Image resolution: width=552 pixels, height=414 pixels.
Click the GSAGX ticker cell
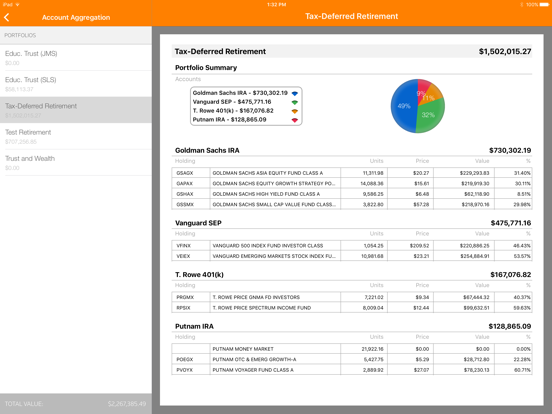click(x=191, y=173)
